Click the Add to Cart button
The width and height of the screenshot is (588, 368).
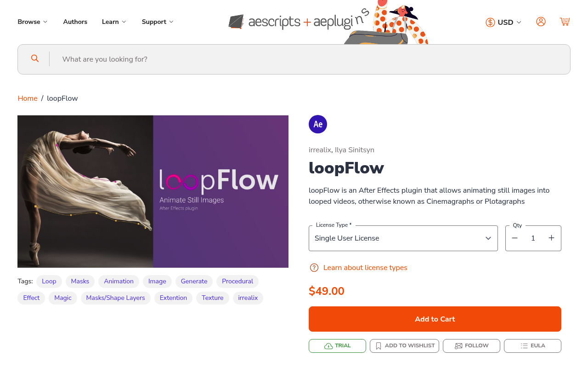(435, 319)
